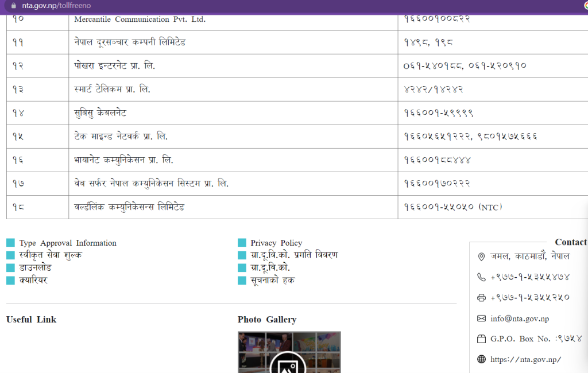Click Tech Mind number १६६०५६५१२२२ cell

(x=493, y=137)
